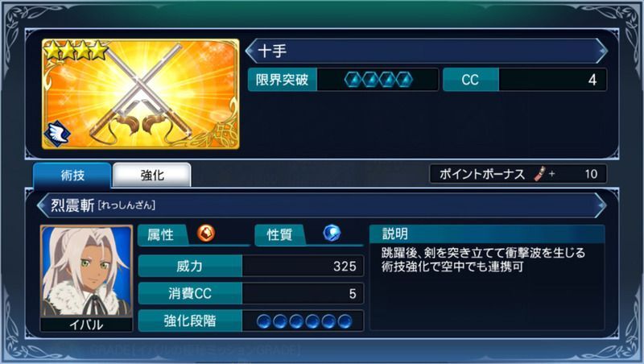
Task: Click the last 強化段階 blue orb
Action: (x=345, y=321)
